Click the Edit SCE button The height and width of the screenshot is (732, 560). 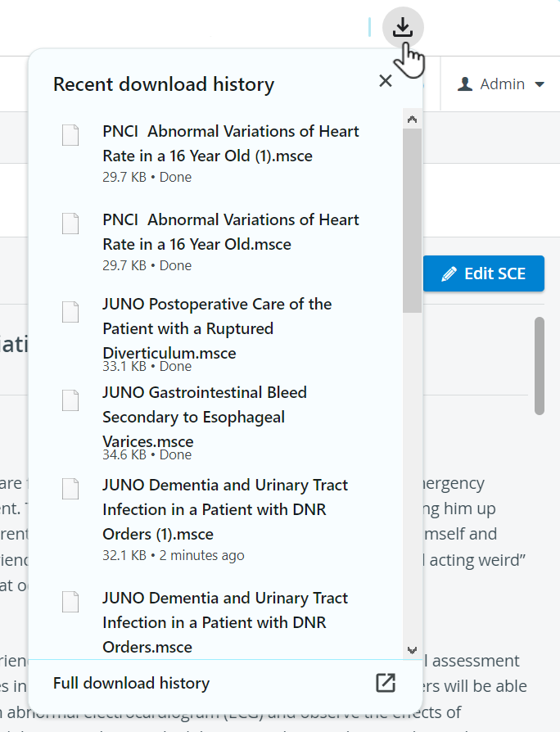(x=484, y=273)
